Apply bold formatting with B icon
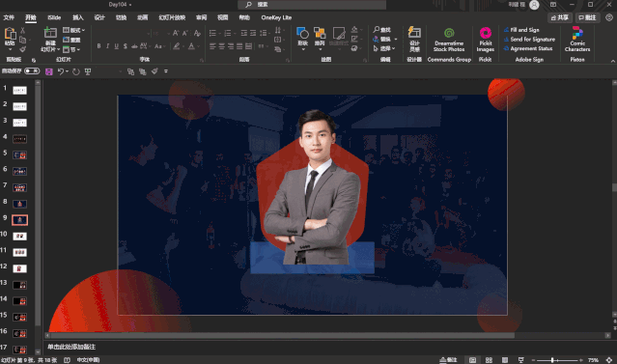This screenshot has height=364, width=617. click(x=98, y=46)
